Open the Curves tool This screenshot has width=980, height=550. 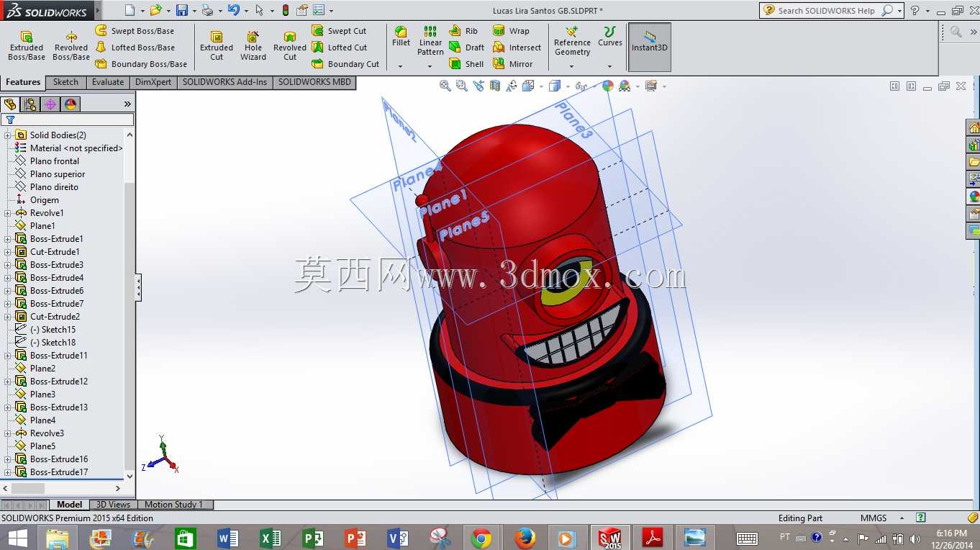[x=609, y=37]
